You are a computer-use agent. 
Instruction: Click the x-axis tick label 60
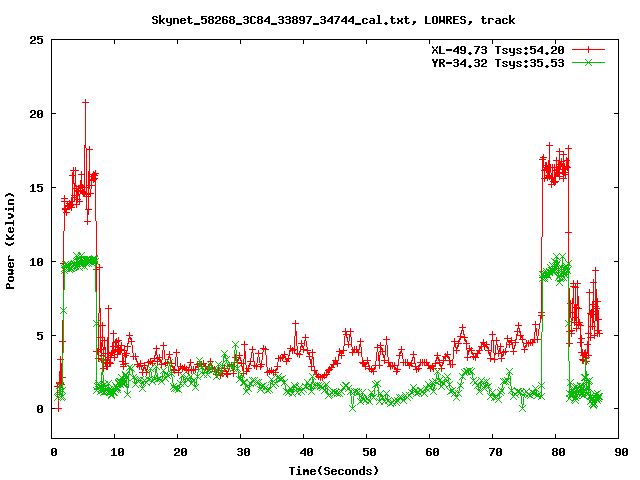[x=432, y=452]
